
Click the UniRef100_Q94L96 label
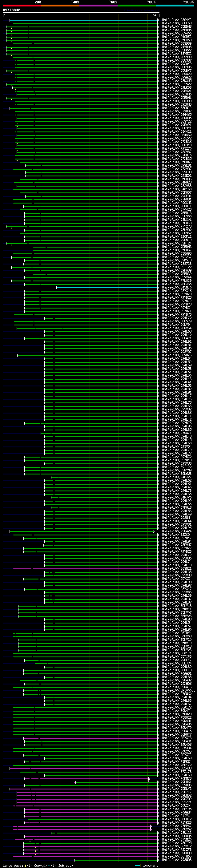177,528
